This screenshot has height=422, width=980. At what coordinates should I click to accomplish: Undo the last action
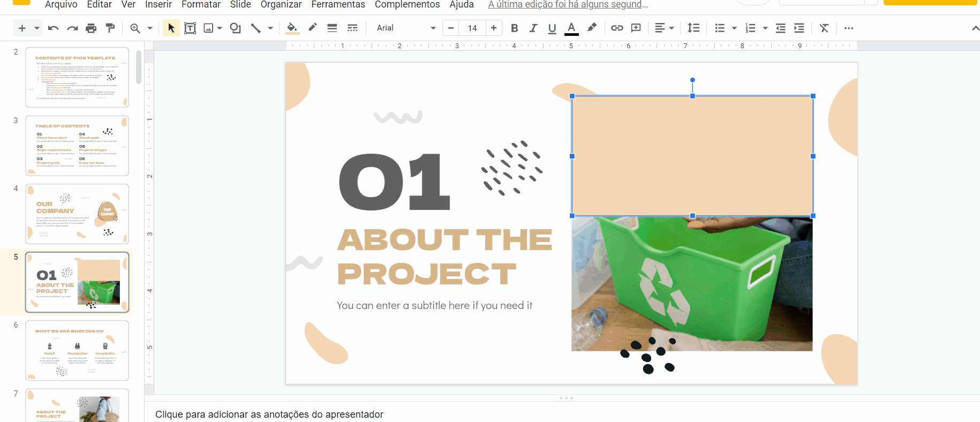[x=53, y=28]
